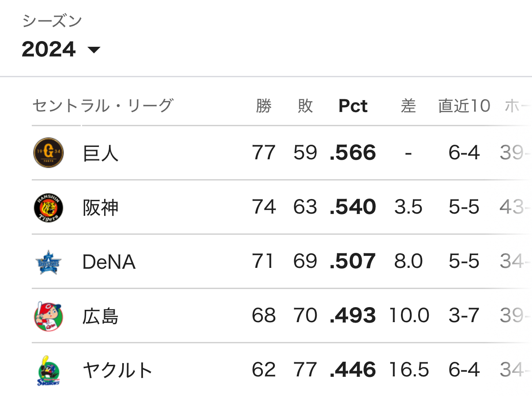This screenshot has width=532, height=417.
Task: Sort standings by Pct column header
Action: tap(353, 106)
